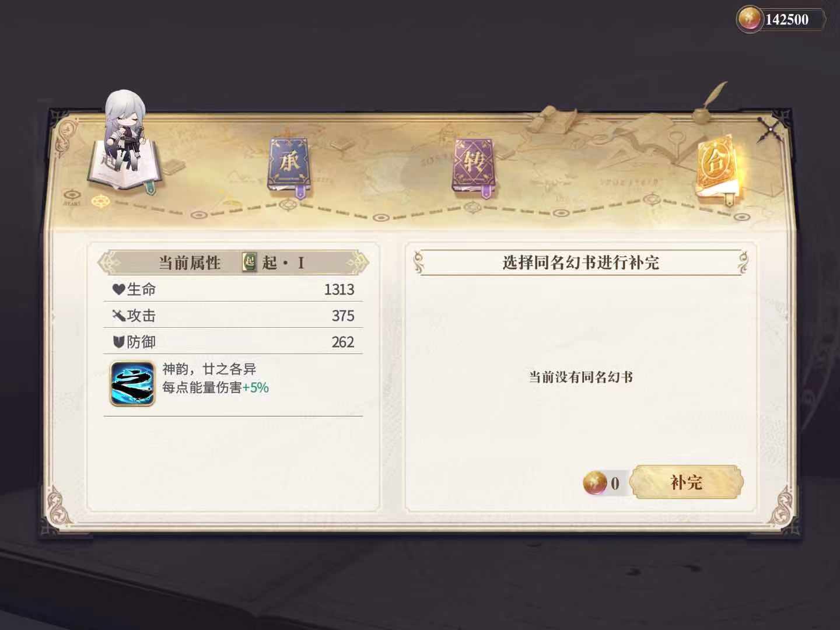Select the 防御 262 attribute row
The height and width of the screenshot is (630, 840).
point(233,342)
